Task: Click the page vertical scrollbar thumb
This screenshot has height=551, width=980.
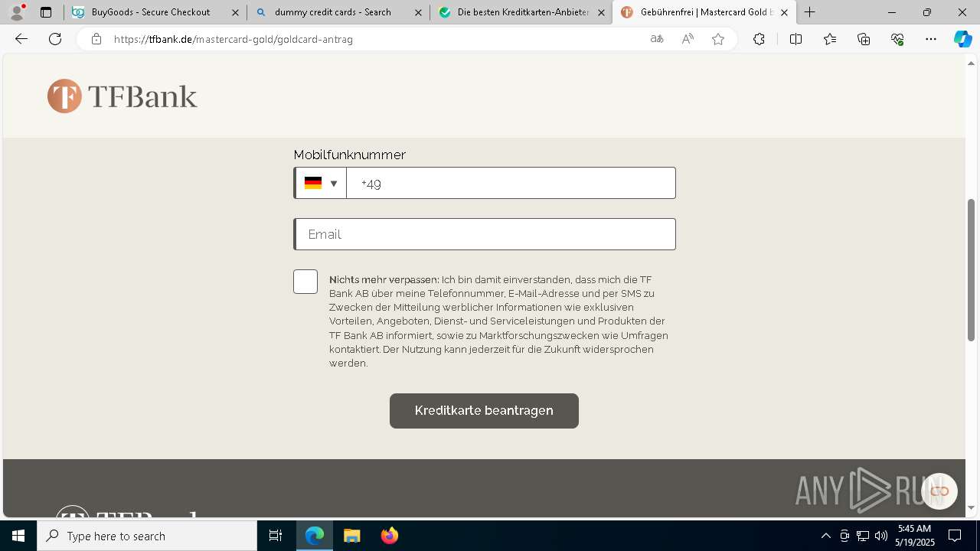Action: click(972, 269)
